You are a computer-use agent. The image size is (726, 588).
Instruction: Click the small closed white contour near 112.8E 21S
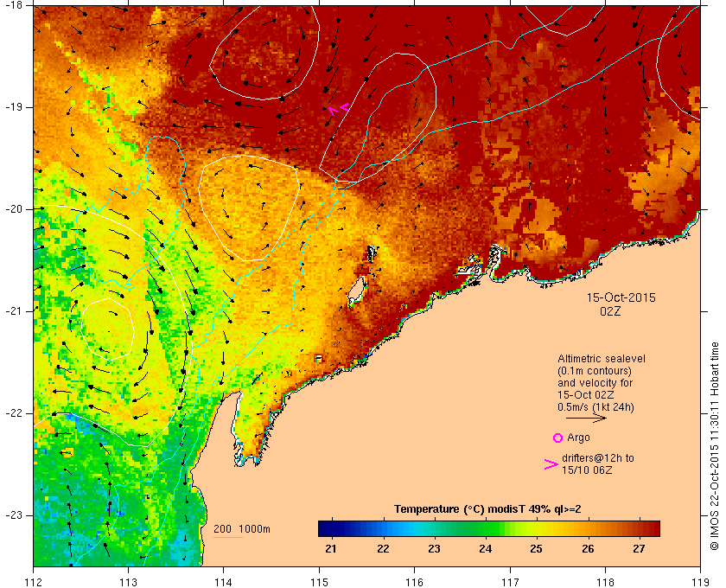pos(107,329)
